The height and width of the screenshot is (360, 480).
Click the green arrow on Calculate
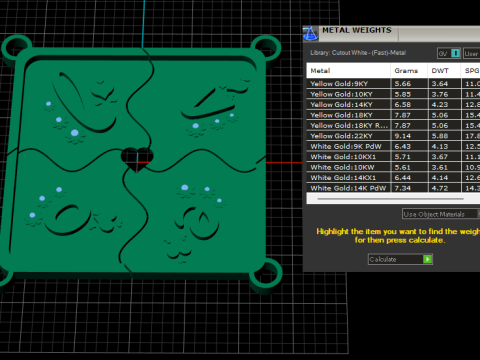pyautogui.click(x=427, y=259)
